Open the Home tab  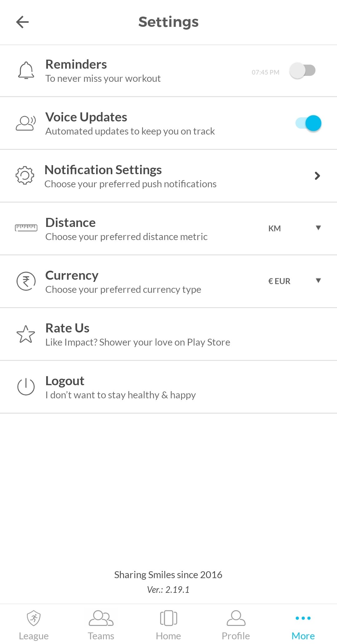[x=168, y=625]
